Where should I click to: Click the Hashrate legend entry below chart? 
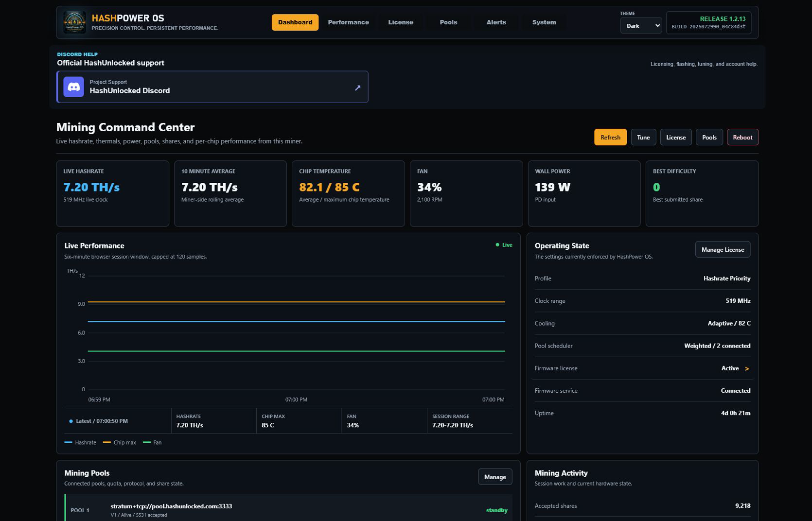tap(80, 442)
